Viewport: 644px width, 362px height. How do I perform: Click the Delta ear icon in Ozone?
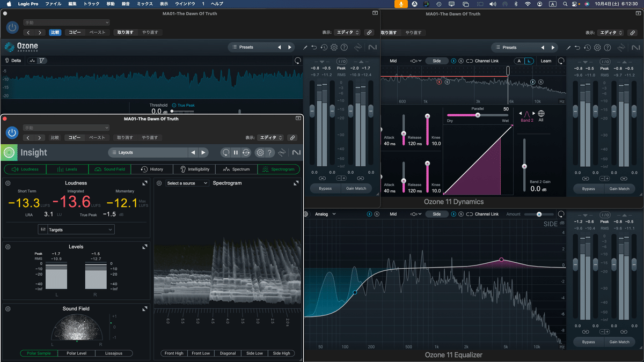(8, 61)
